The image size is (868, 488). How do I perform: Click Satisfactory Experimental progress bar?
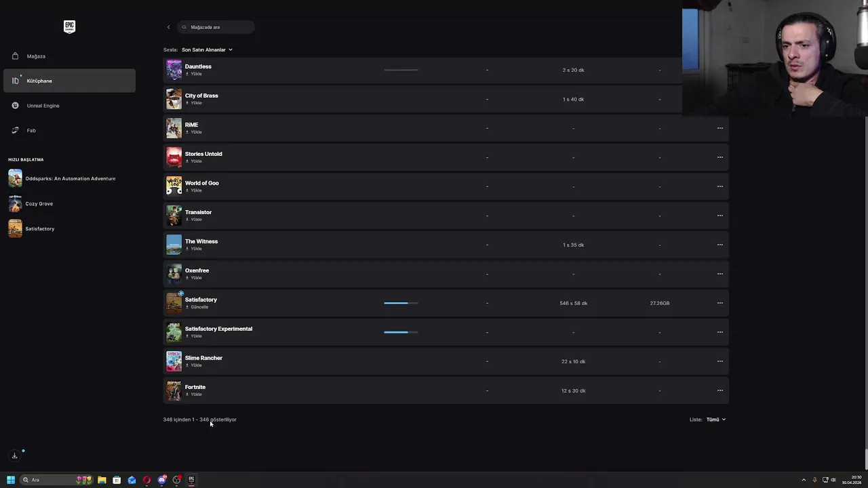click(x=401, y=332)
